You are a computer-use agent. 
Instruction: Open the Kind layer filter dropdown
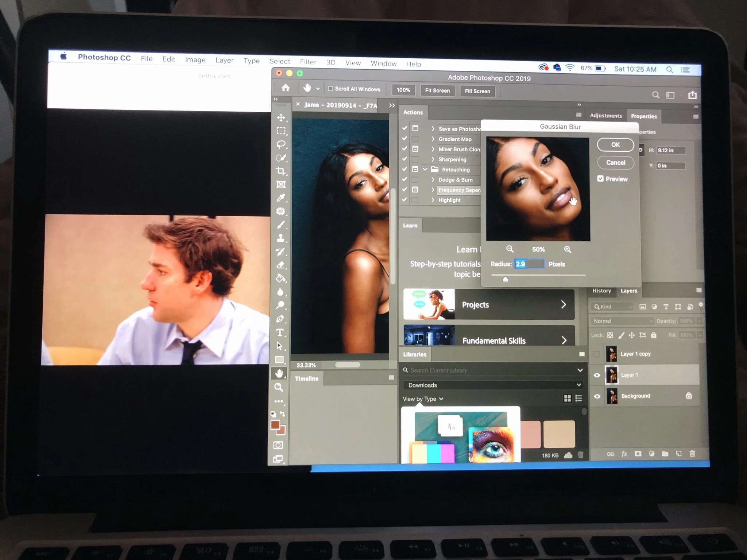pos(612,307)
